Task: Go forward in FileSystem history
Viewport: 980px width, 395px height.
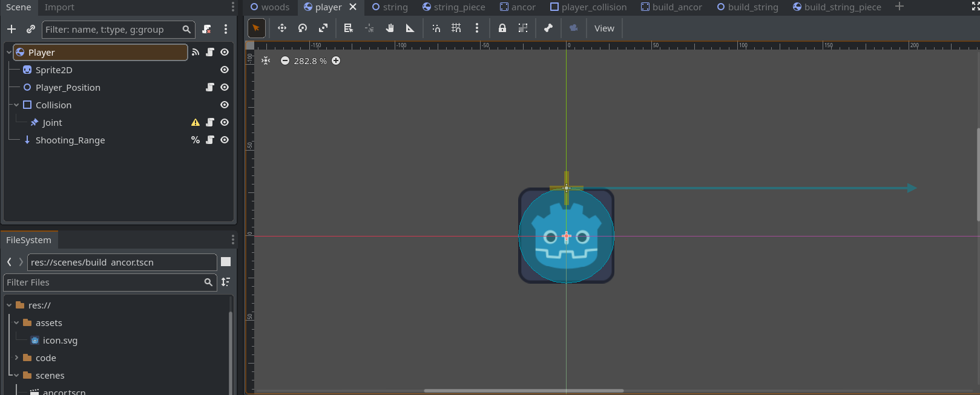Action: coord(21,262)
